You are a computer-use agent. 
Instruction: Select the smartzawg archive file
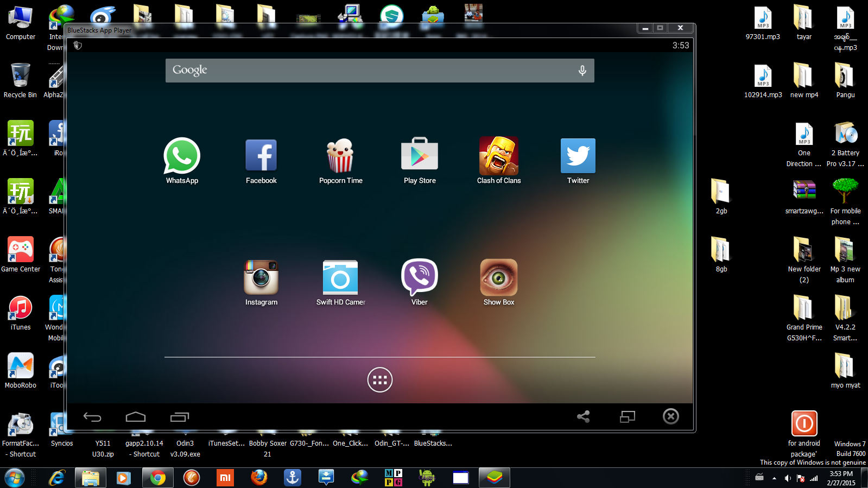point(804,197)
